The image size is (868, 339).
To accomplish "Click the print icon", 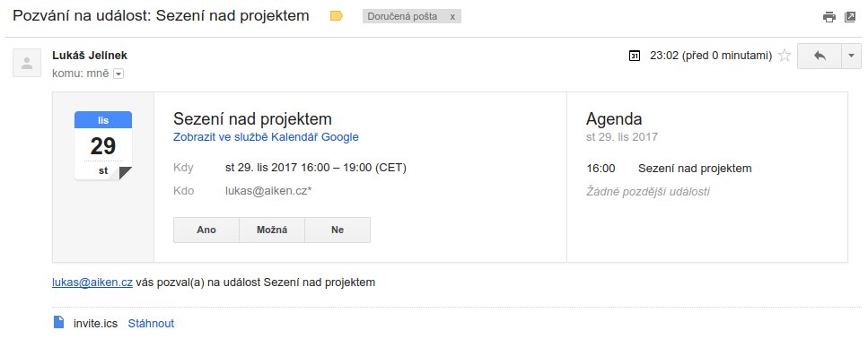I will [x=829, y=16].
